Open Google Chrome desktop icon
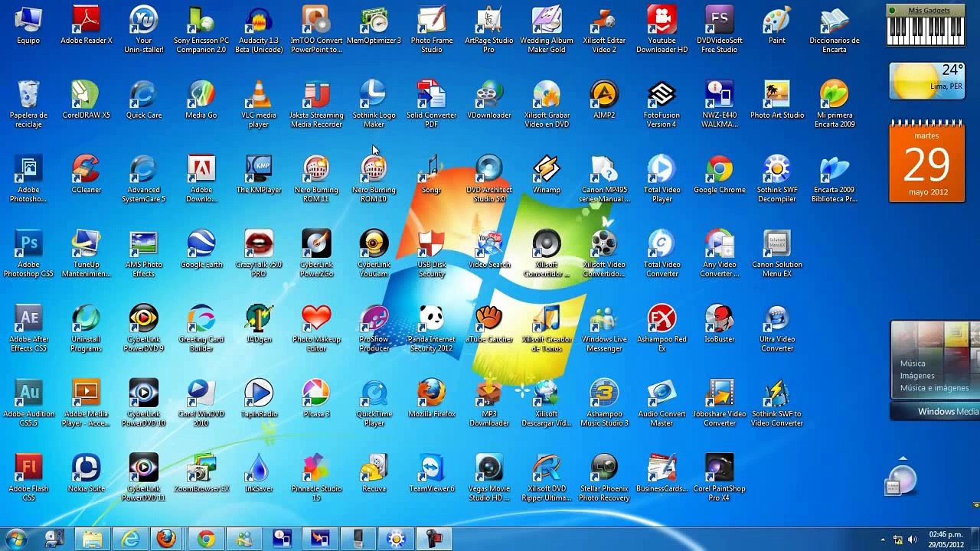Viewport: 980px width, 551px height. 720,174
